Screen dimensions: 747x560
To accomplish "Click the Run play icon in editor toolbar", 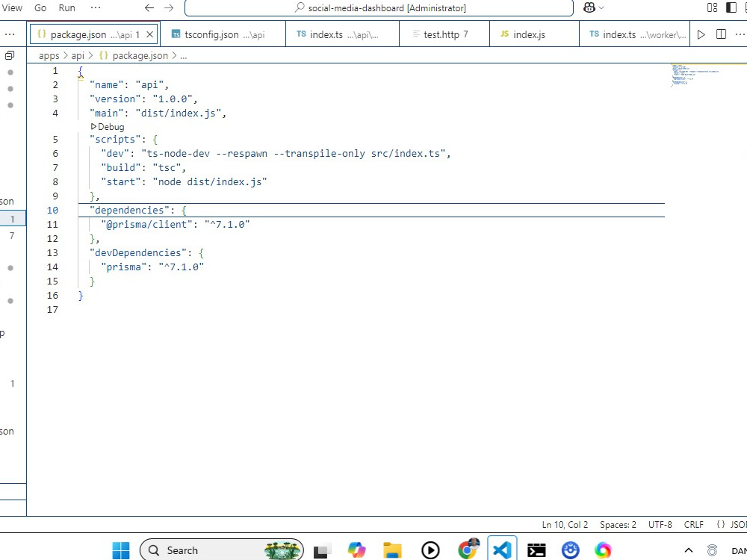I will click(x=701, y=34).
